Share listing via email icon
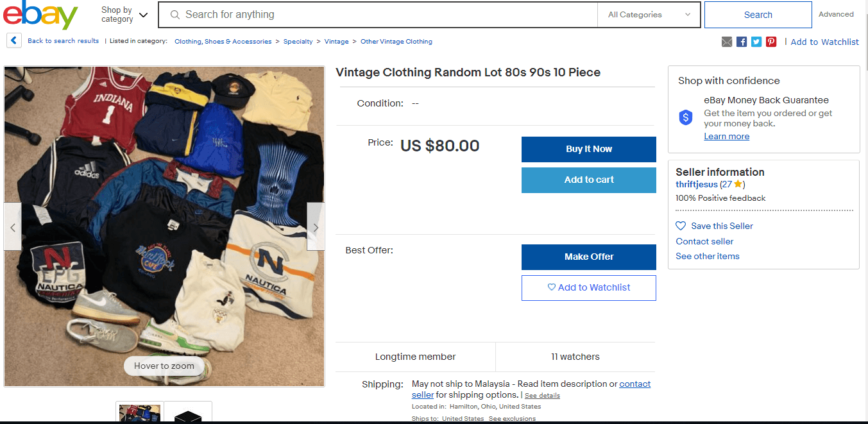The height and width of the screenshot is (424, 868). coord(727,42)
